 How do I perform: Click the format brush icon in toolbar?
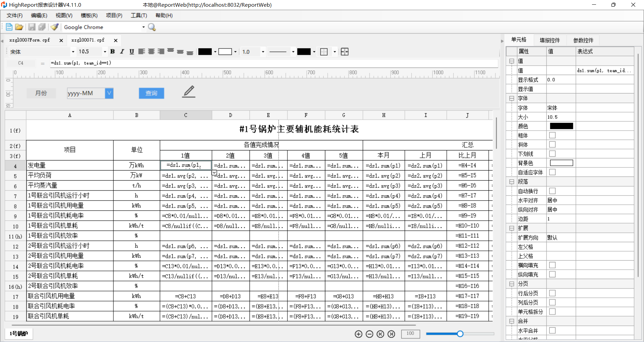[55, 27]
